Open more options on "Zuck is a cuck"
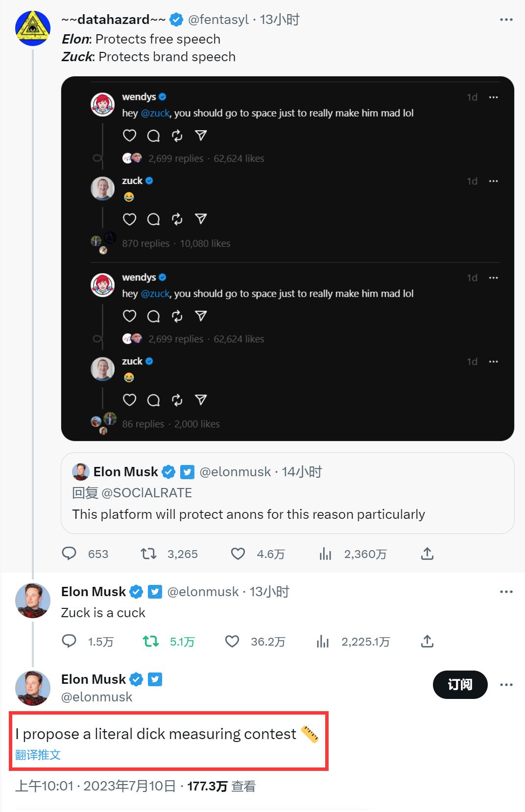Image resolution: width=525 pixels, height=812 pixels. tap(506, 592)
